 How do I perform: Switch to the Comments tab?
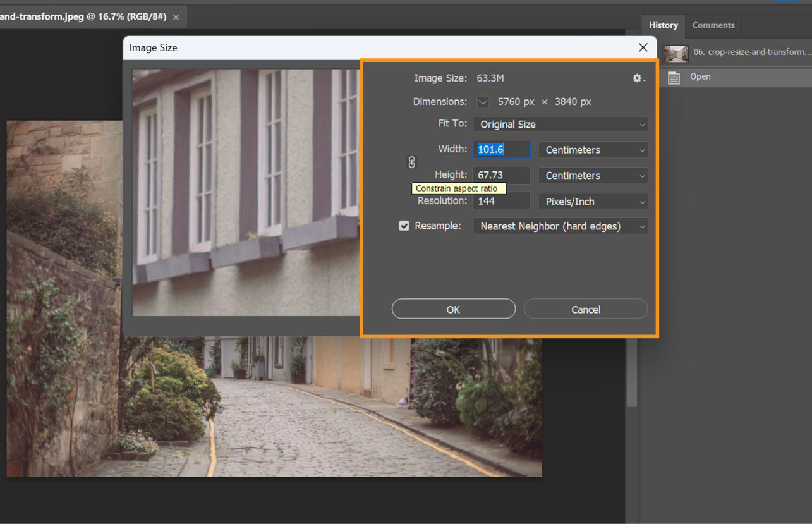[713, 25]
